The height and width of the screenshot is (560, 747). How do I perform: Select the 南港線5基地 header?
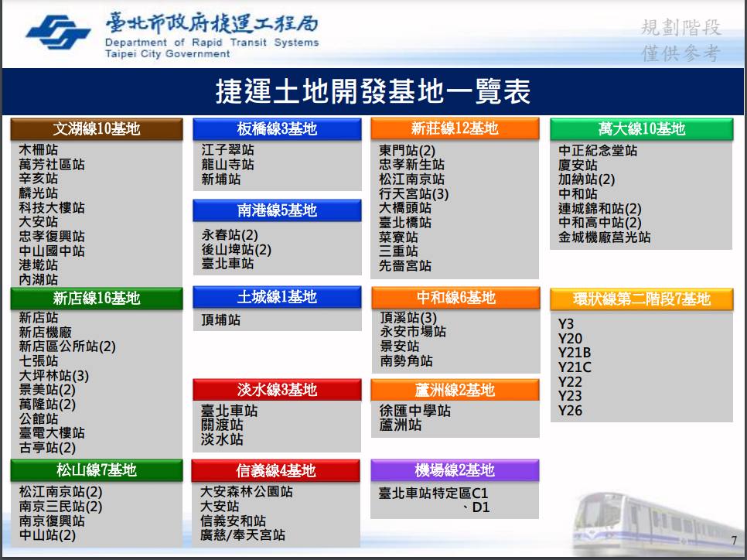click(278, 210)
